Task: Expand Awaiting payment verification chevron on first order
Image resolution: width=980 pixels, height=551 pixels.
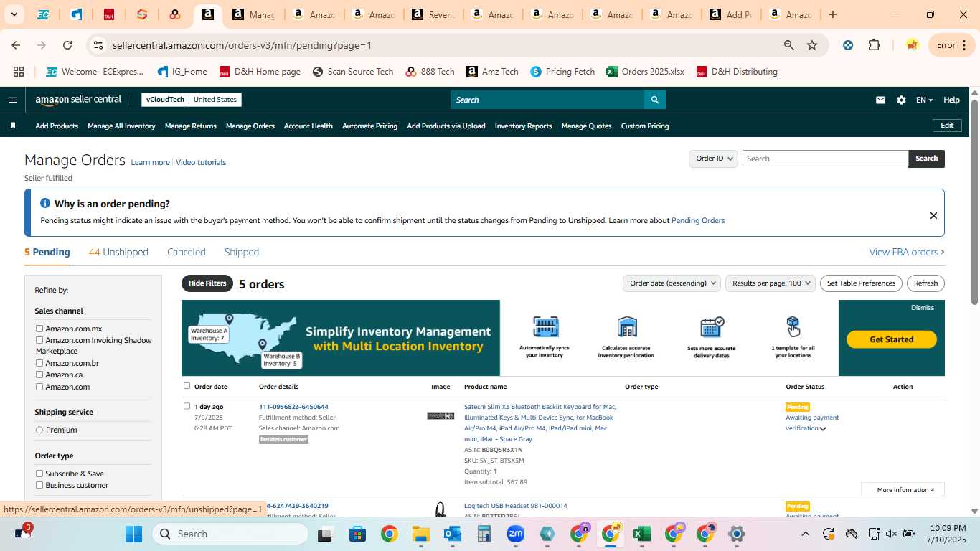Action: point(823,429)
